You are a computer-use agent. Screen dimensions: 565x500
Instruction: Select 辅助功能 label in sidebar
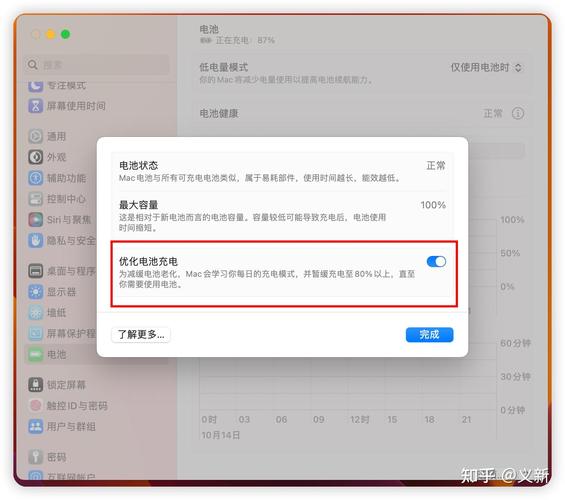pos(67,178)
